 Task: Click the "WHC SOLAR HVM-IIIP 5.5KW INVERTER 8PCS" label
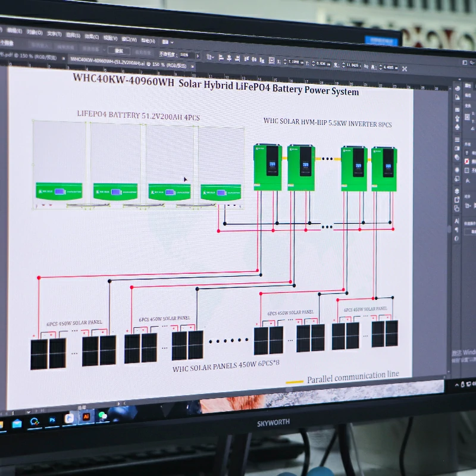point(328,123)
